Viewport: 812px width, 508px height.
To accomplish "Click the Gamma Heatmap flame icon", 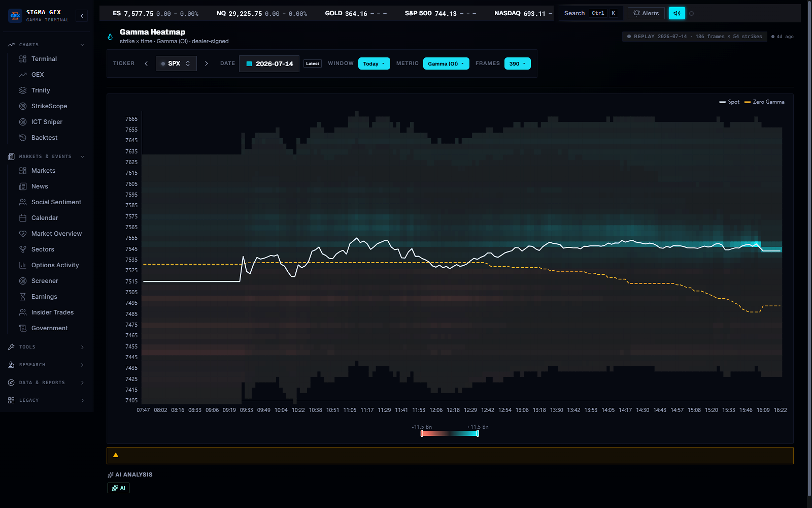I will pyautogui.click(x=110, y=37).
